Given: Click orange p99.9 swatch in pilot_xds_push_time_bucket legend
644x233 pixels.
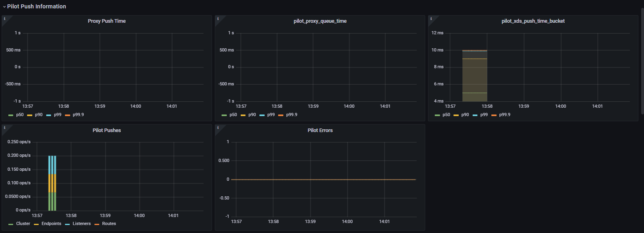Looking at the screenshot, I should [494, 115].
